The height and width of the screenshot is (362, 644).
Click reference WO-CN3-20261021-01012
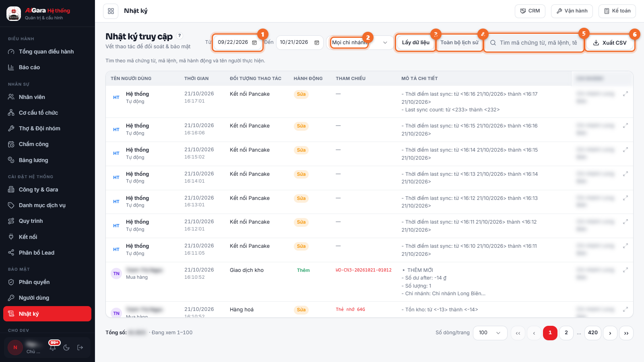(x=363, y=270)
